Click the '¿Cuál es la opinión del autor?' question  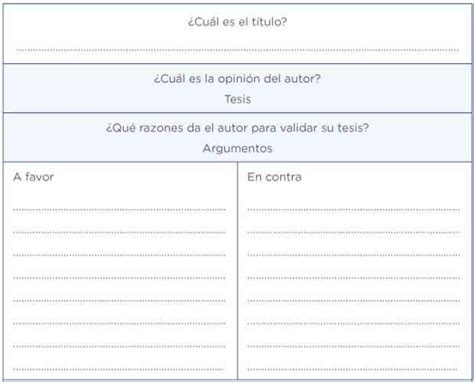pos(237,79)
